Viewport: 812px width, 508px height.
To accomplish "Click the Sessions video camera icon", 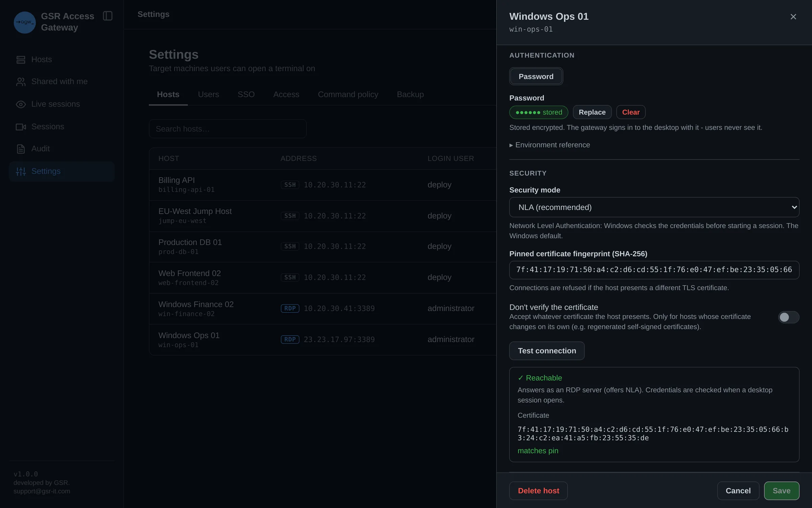I will coord(21,127).
